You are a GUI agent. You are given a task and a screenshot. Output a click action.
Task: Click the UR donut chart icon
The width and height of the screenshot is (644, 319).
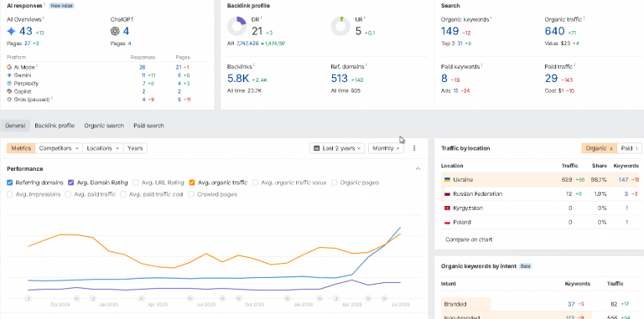pos(341,26)
